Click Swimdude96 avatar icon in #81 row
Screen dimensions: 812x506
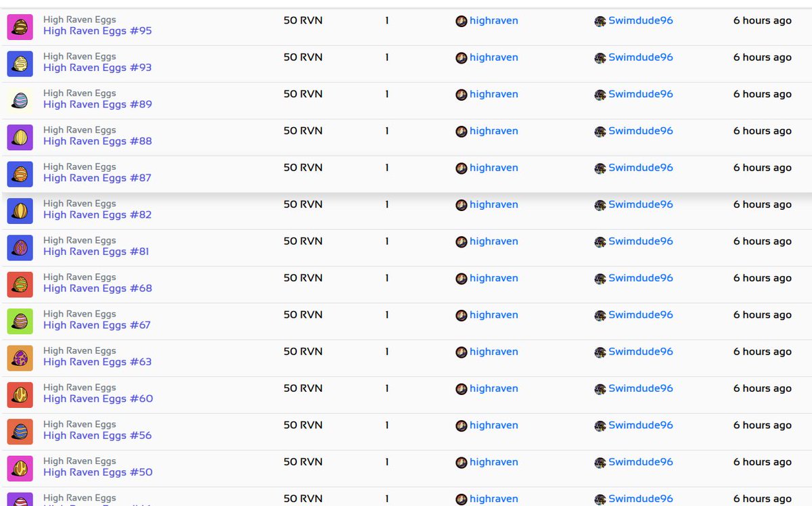coord(600,241)
